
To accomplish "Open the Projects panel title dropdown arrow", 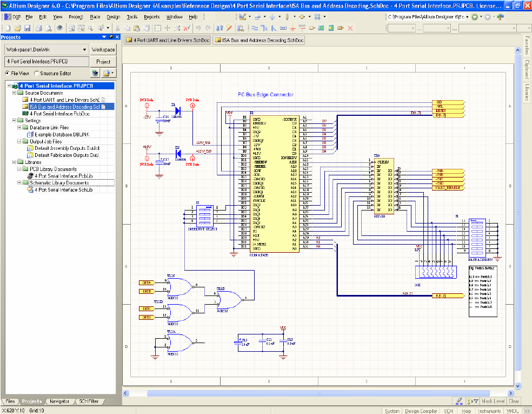I will click(x=104, y=37).
